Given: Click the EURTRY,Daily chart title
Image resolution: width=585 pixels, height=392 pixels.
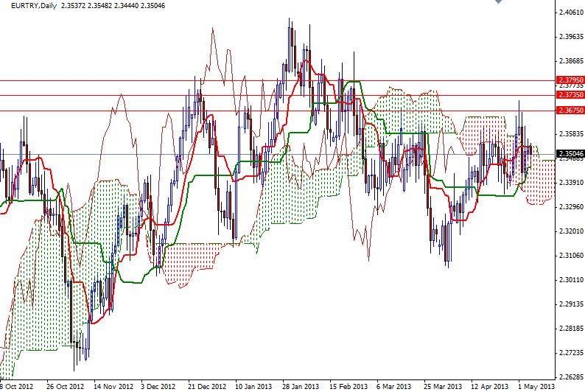Looking at the screenshot, I should tap(34, 6).
